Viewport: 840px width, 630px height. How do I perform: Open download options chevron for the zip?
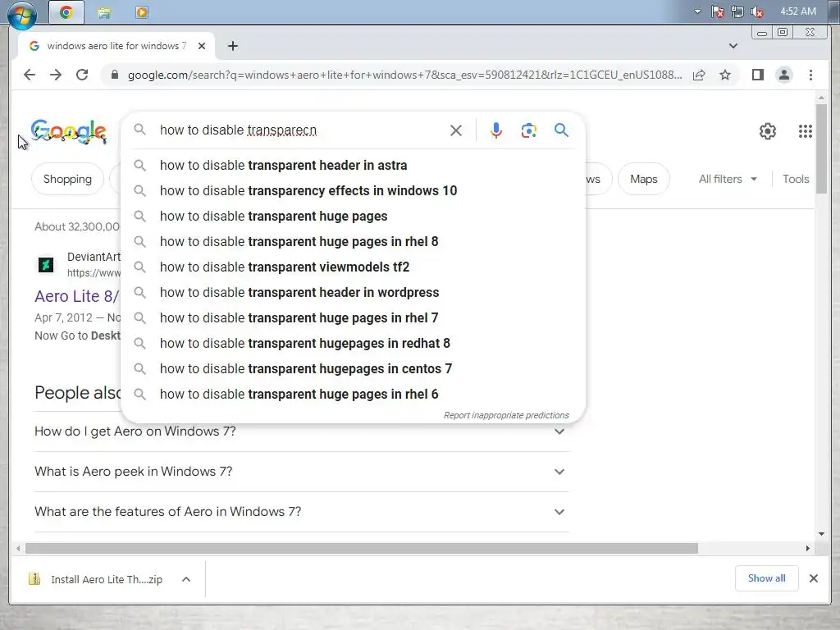point(186,579)
